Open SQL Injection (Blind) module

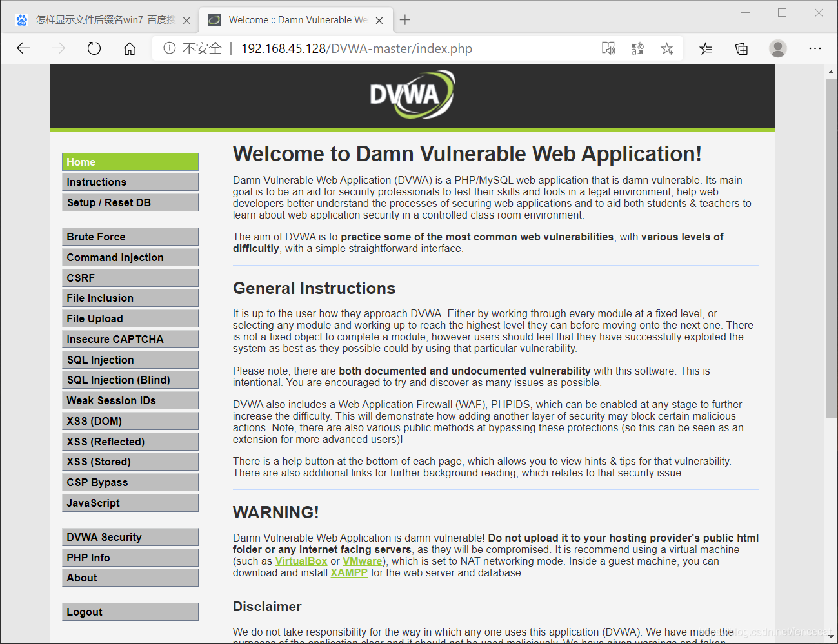130,380
